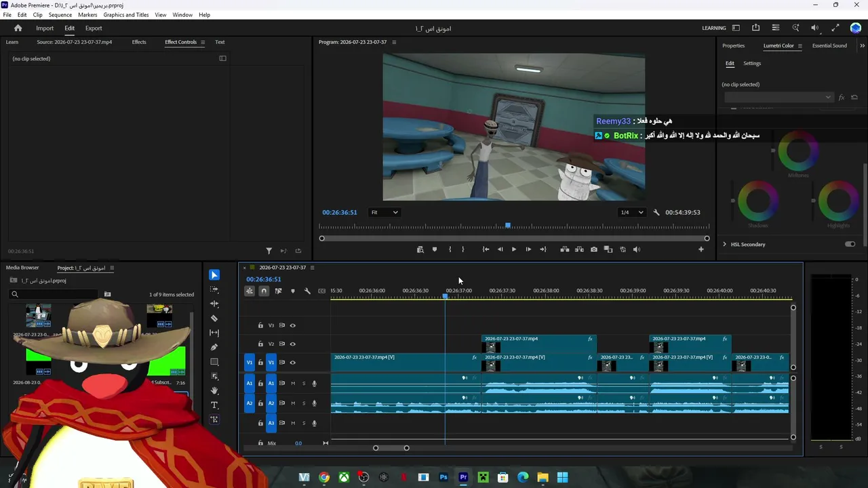Image resolution: width=868 pixels, height=488 pixels.
Task: Open Photoshop from the taskbar
Action: [x=443, y=477]
